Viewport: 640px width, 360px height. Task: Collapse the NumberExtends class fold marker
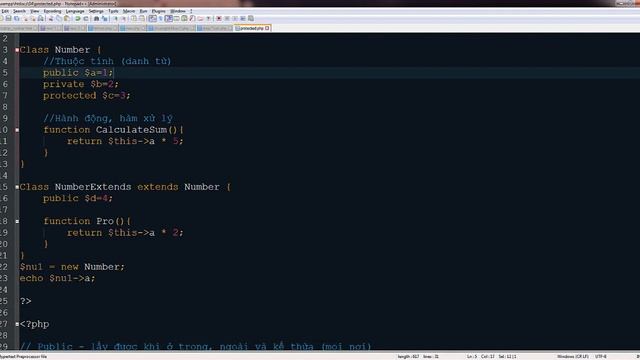pyautogui.click(x=17, y=187)
